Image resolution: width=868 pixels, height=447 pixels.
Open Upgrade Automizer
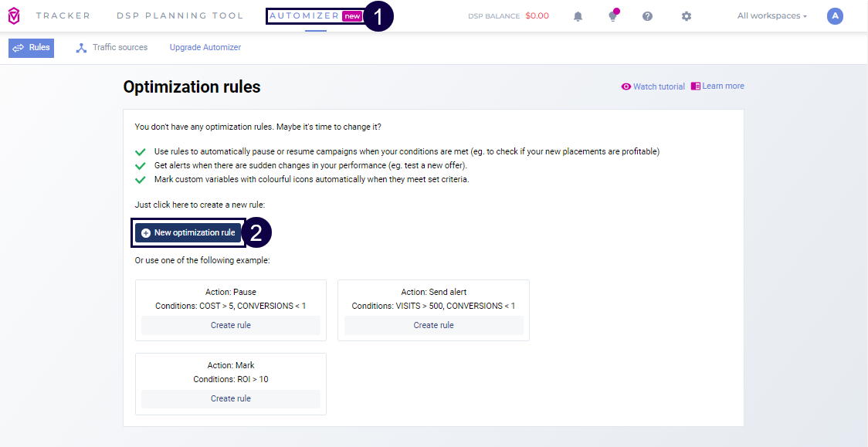(205, 47)
